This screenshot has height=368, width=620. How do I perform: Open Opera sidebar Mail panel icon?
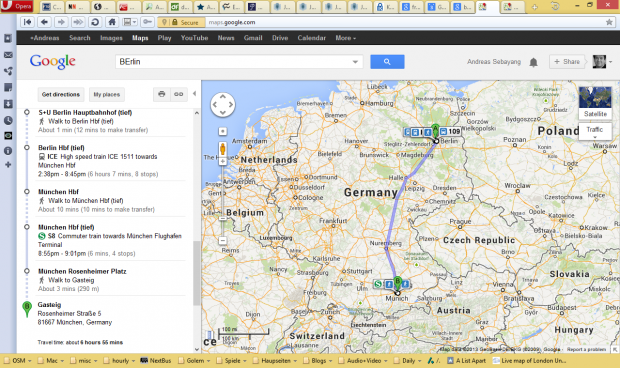[8, 55]
